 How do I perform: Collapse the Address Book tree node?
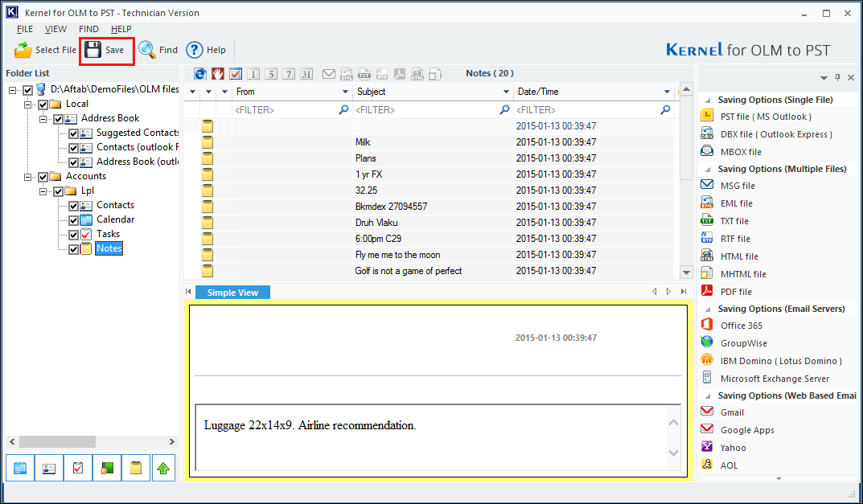(43, 118)
